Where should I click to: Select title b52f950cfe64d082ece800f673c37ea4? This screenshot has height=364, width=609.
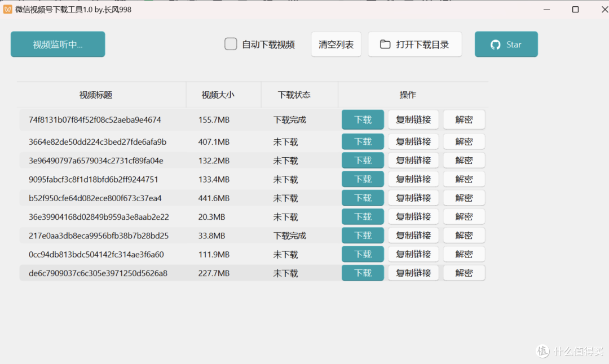pos(95,198)
